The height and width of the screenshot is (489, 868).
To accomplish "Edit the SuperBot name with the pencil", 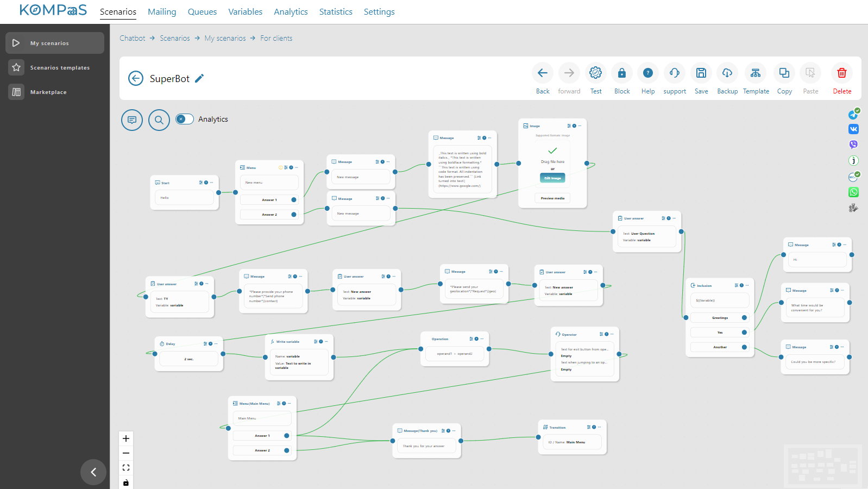I will [199, 78].
